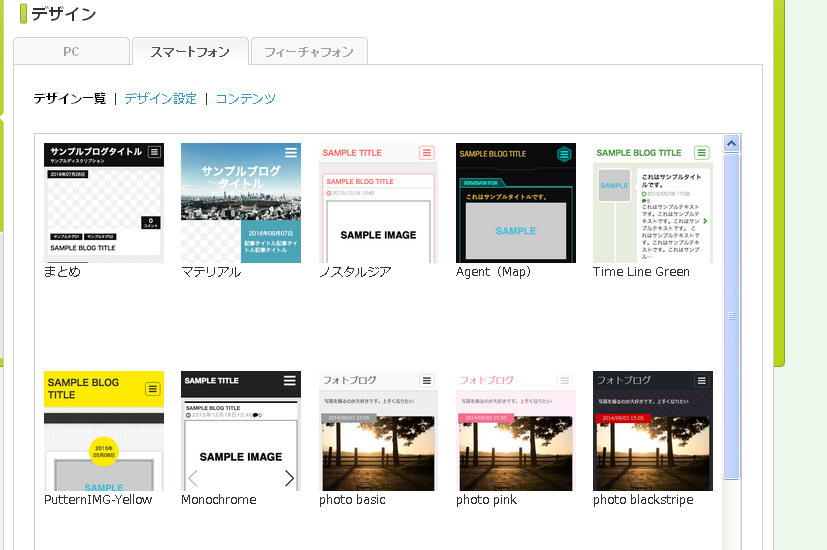Click the マテリアル design name label
The image size is (827, 550).
(x=211, y=272)
